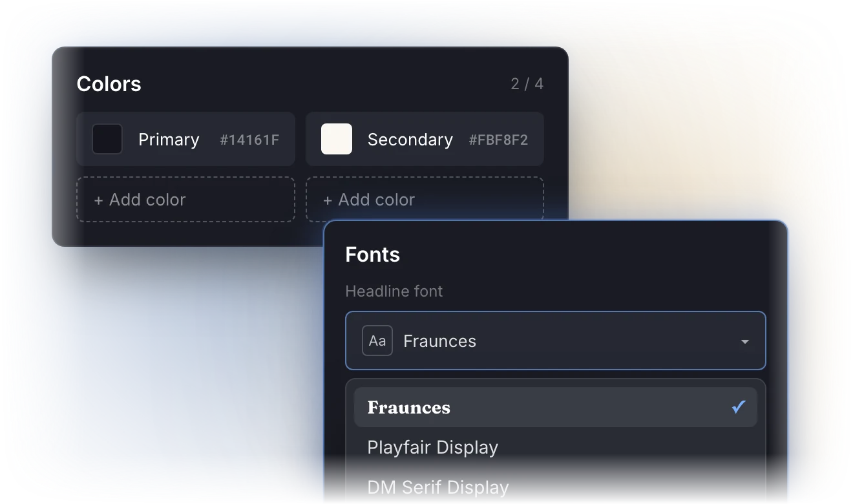Open the Headline font dropdown
This screenshot has width=853, height=504.
tap(556, 341)
